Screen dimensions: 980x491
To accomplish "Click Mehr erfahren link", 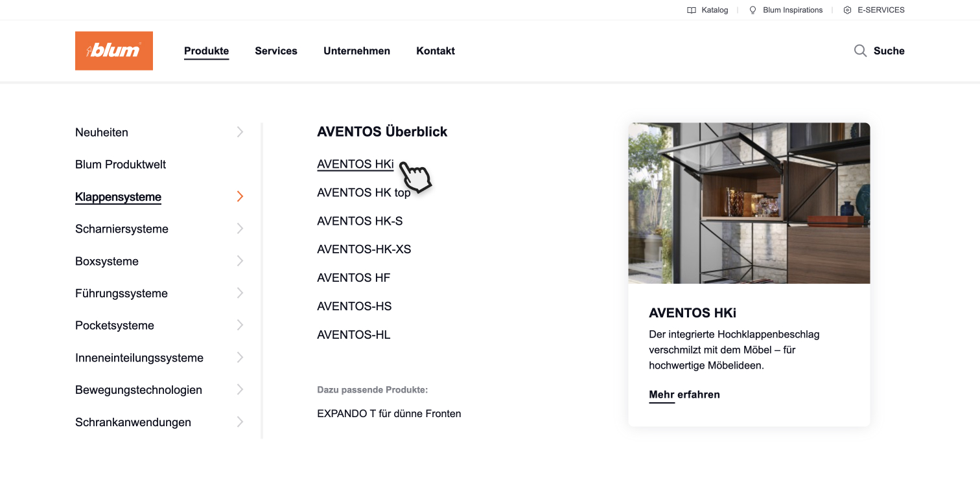I will 684,394.
